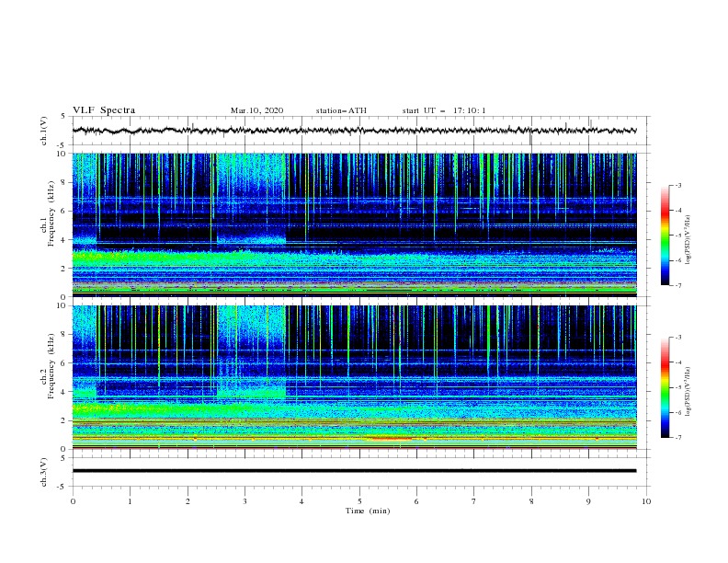
Task: Click the date "Mar.10, 2020"
Action: pos(256,110)
